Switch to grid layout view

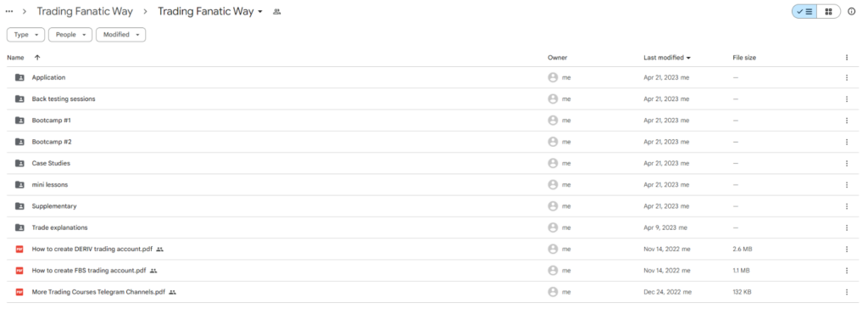click(829, 12)
